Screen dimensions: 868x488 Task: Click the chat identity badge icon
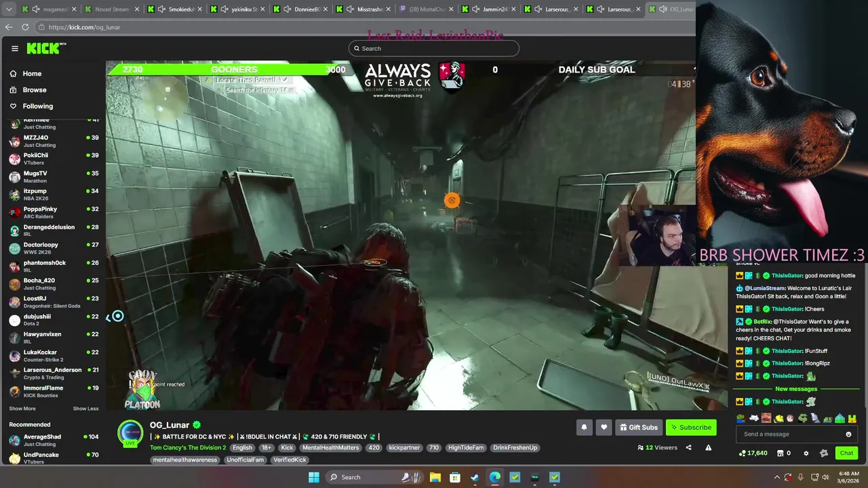point(824,453)
